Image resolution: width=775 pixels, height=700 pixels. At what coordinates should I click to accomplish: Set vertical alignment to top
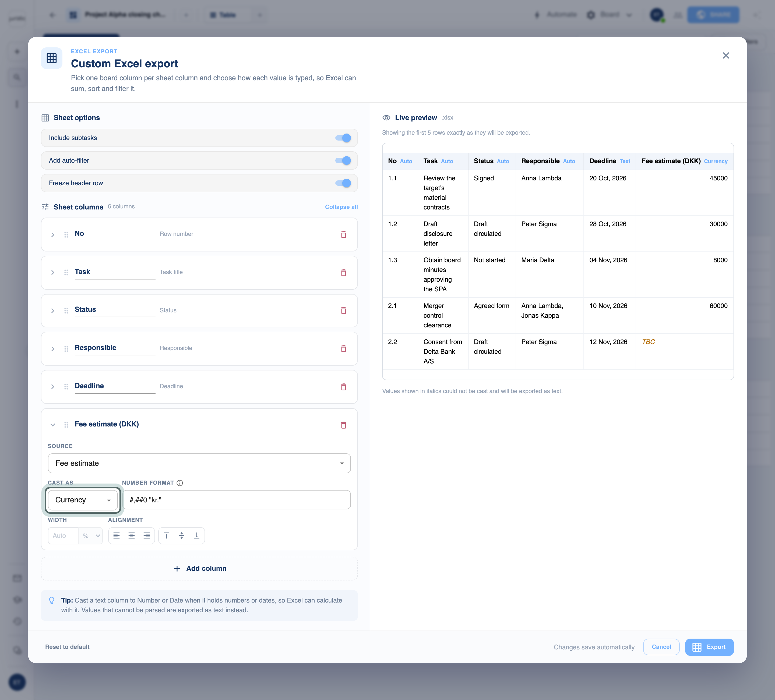pos(167,535)
